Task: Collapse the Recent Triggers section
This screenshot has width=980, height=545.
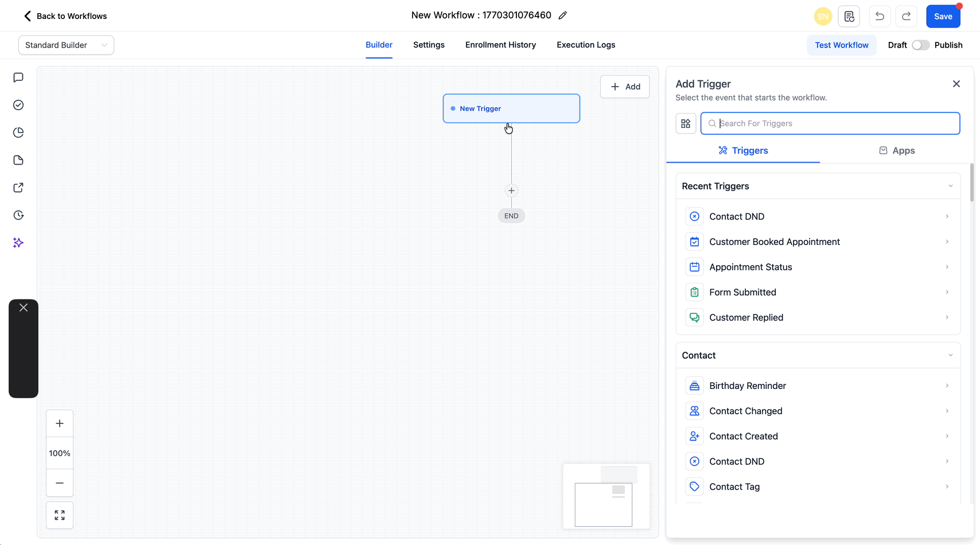Action: [x=950, y=186]
